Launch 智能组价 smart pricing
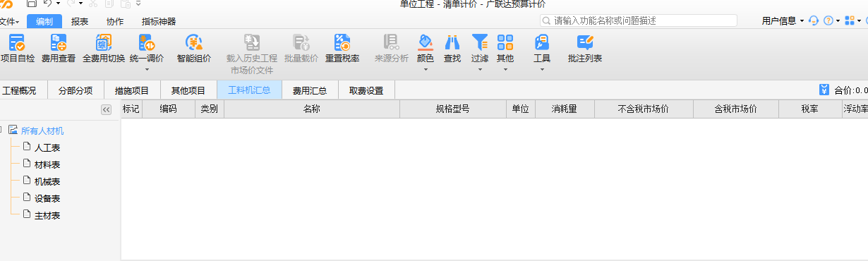The height and width of the screenshot is (261, 868). pyautogui.click(x=194, y=49)
